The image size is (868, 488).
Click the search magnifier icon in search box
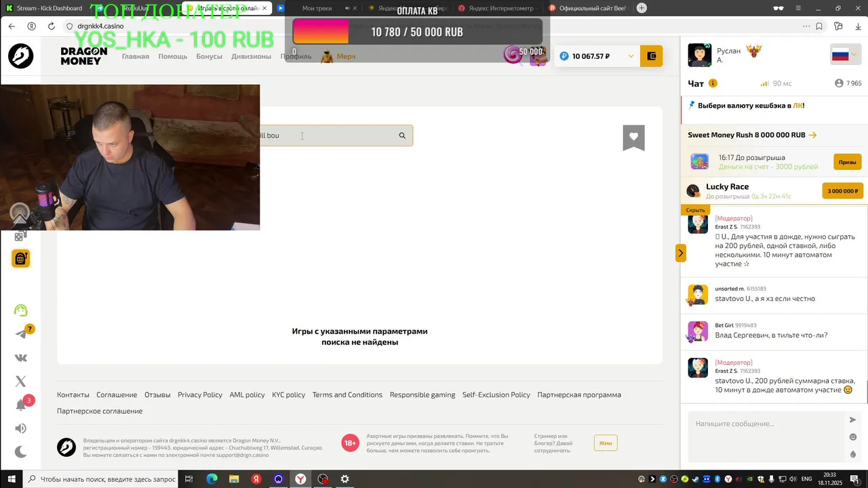(402, 136)
